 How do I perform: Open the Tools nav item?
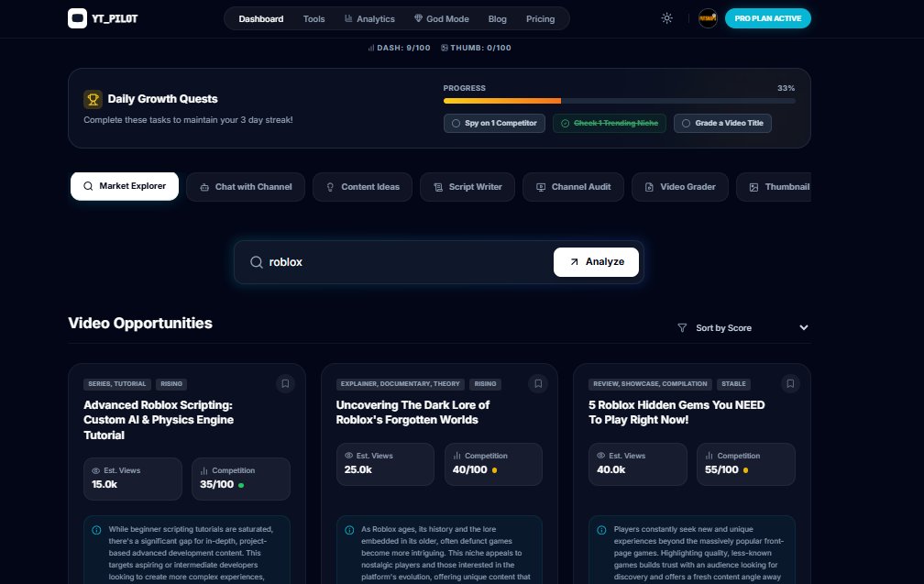click(x=314, y=19)
